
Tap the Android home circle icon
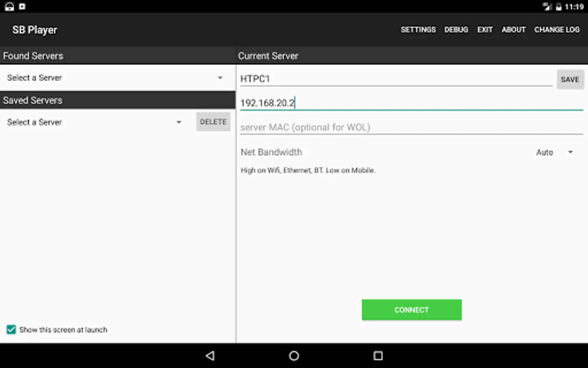(294, 356)
